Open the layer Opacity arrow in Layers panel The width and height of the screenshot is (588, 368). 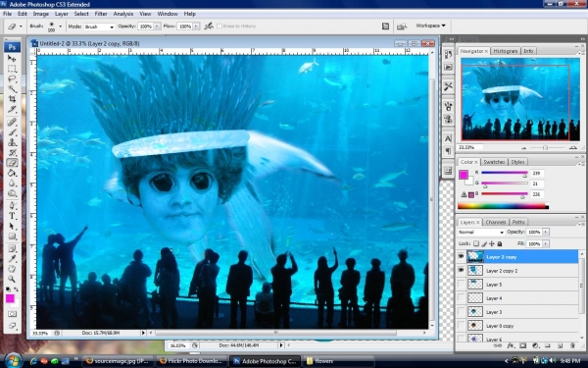coord(545,232)
